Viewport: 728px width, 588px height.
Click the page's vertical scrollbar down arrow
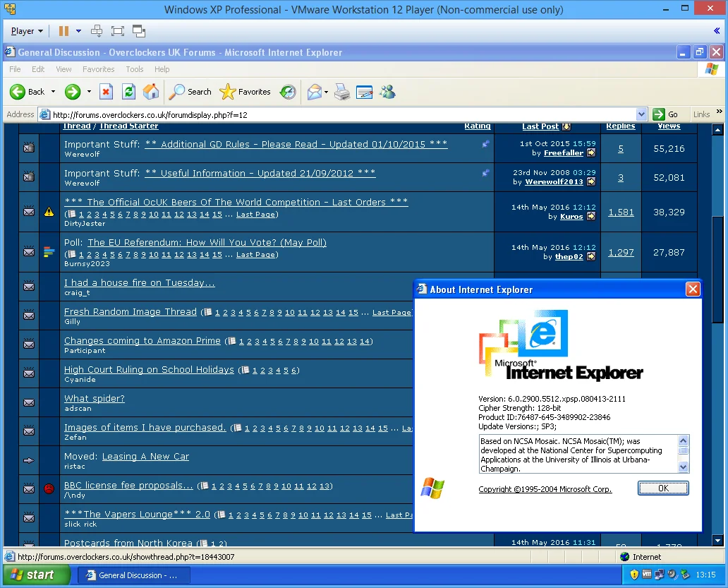coord(718,540)
